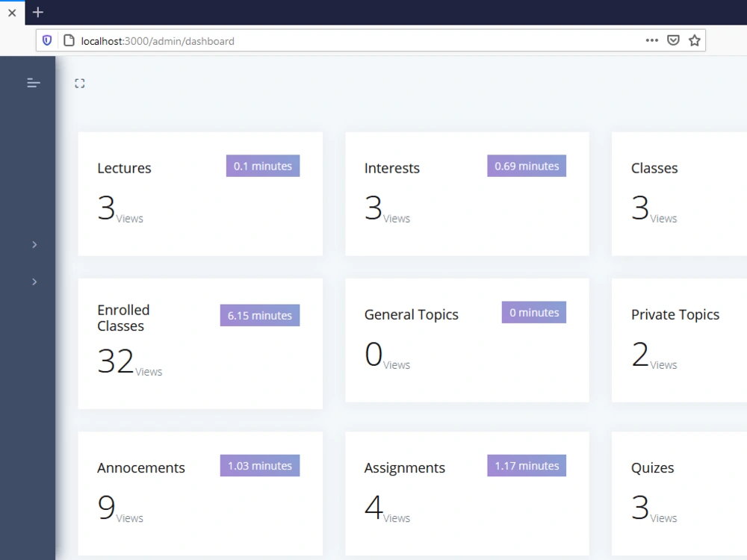Open a new browser tab with the plus
Image resolution: width=747 pixels, height=560 pixels.
37,12
